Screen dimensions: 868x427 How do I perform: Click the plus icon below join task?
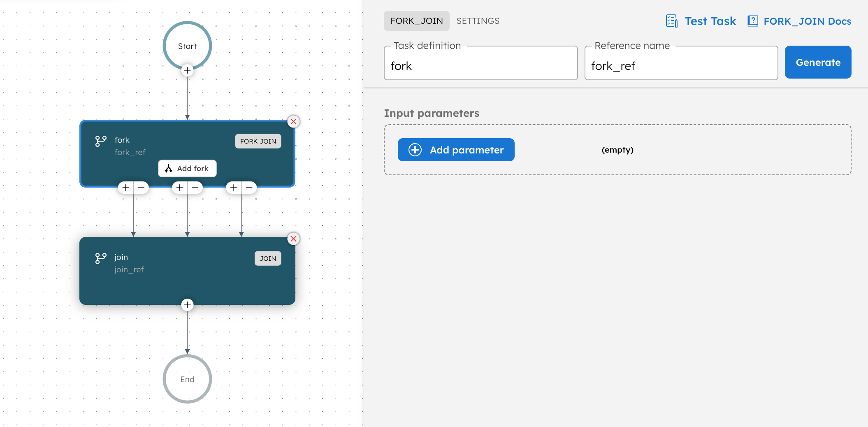coord(187,305)
